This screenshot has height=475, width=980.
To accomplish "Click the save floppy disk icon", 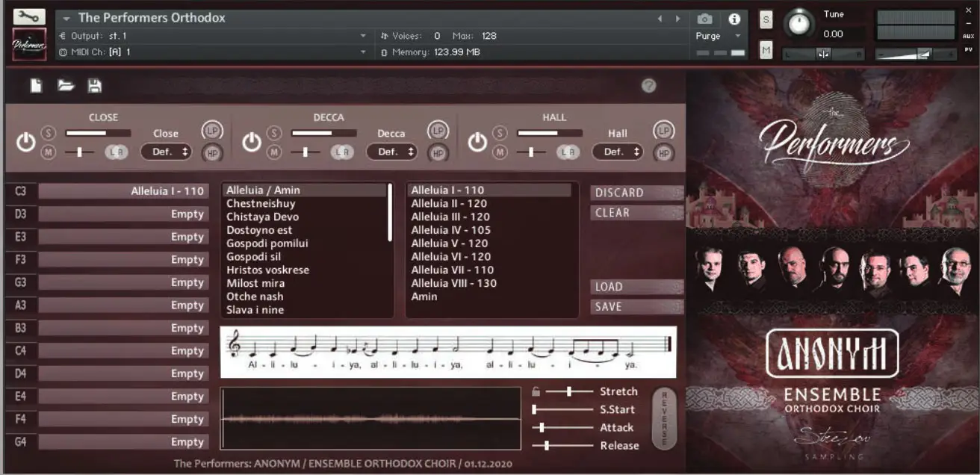I will [95, 86].
